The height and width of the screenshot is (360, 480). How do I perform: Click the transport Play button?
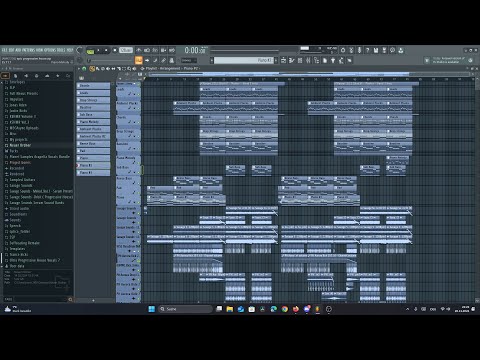(98, 50)
